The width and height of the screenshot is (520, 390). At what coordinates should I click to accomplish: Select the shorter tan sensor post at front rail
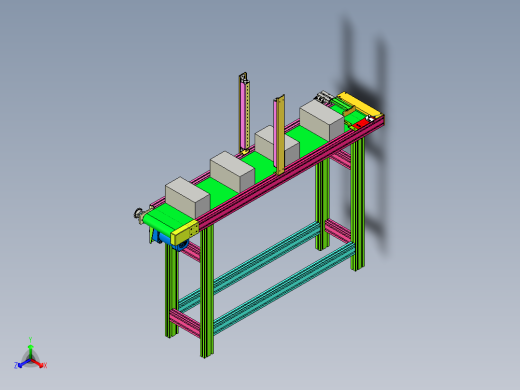tap(279, 134)
